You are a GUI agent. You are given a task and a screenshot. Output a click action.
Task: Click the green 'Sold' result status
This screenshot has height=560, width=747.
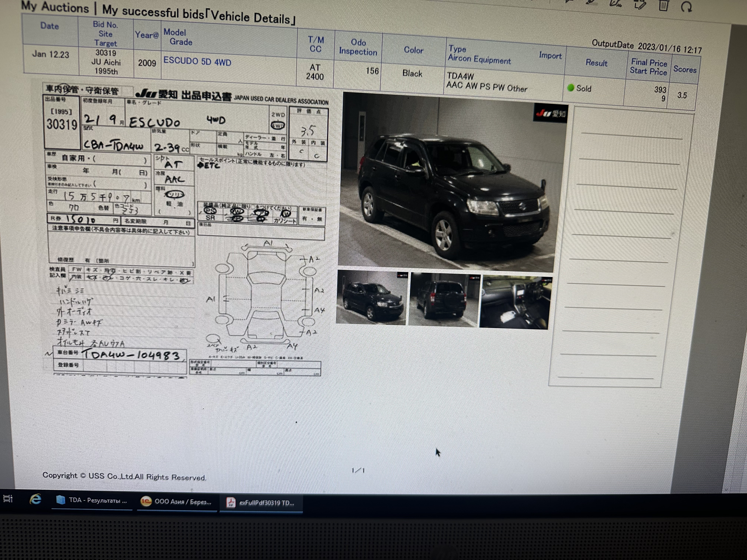(x=580, y=89)
